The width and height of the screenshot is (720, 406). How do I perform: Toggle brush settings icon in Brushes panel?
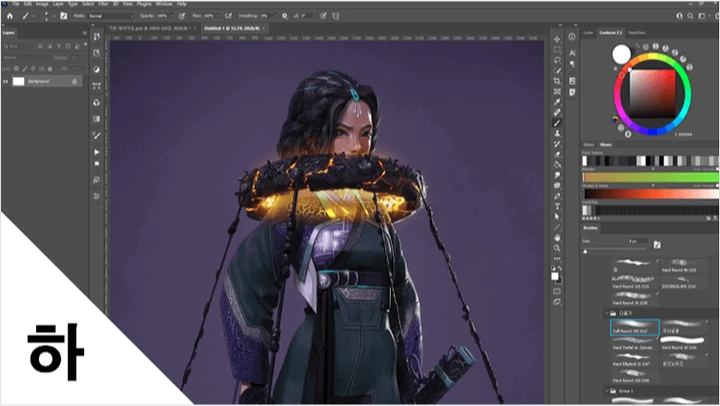point(657,245)
